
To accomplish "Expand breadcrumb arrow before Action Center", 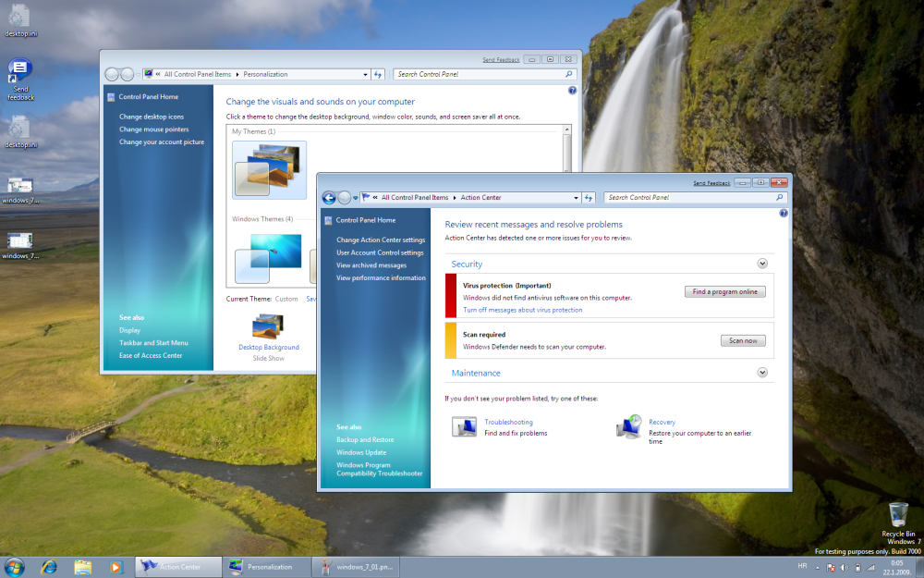I will [455, 198].
